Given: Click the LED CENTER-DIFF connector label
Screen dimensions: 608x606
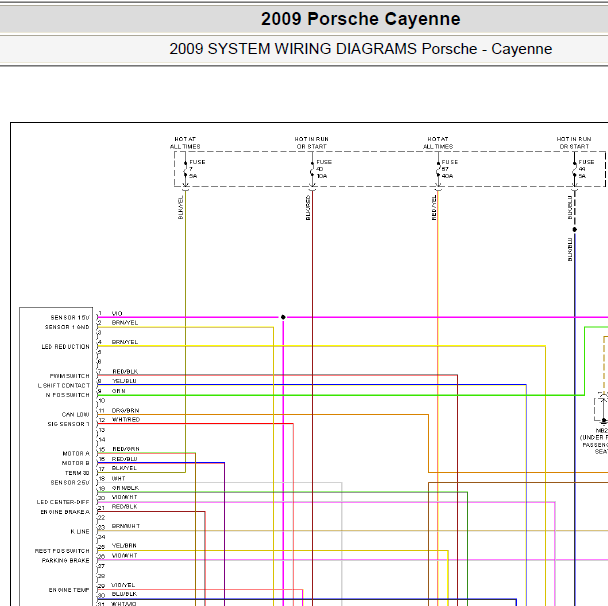Looking at the screenshot, I should click(63, 502).
